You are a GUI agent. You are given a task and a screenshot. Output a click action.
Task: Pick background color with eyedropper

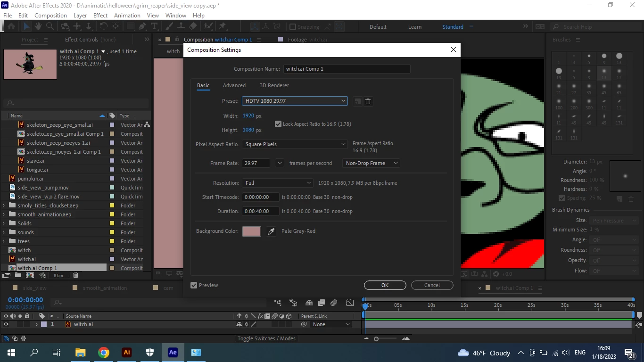271,231
